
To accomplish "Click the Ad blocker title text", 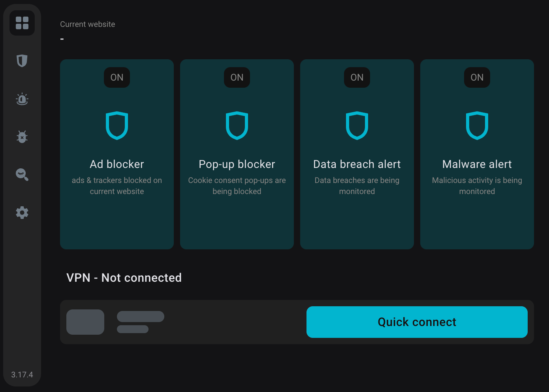I will pyautogui.click(x=117, y=164).
